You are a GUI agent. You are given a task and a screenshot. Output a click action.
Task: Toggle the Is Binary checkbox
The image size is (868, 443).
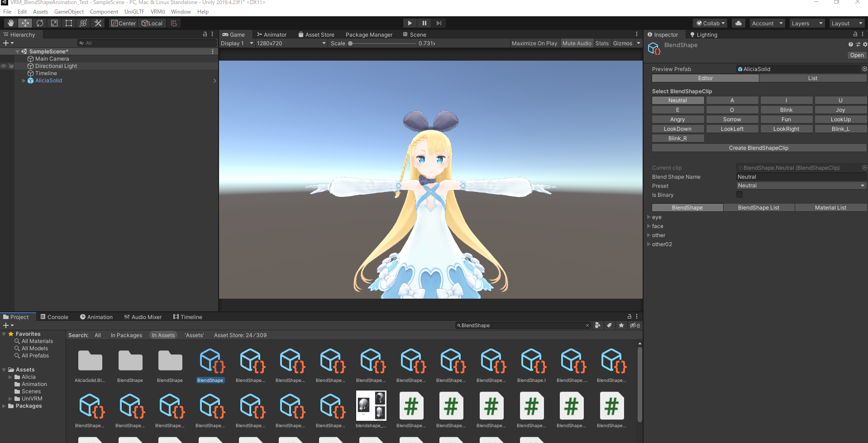coord(739,195)
